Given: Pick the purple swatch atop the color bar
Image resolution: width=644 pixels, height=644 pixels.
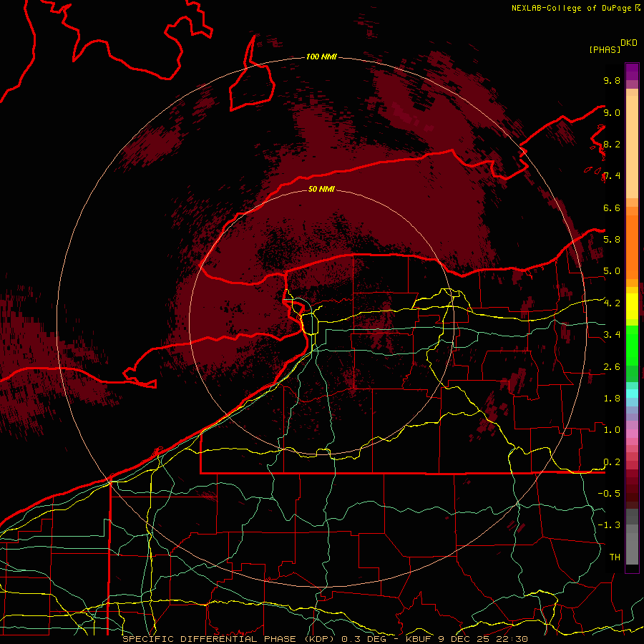Looking at the screenshot, I should 632,72.
